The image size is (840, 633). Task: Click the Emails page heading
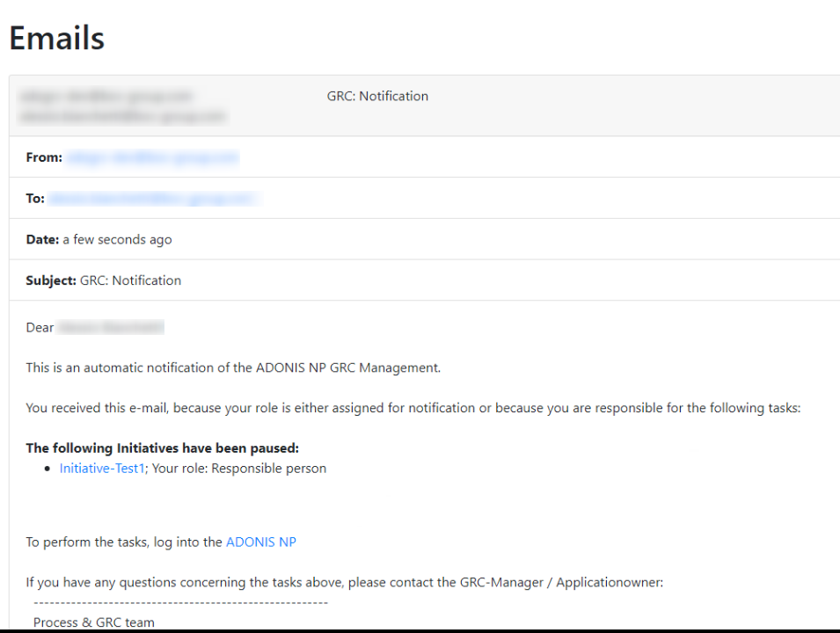57,39
